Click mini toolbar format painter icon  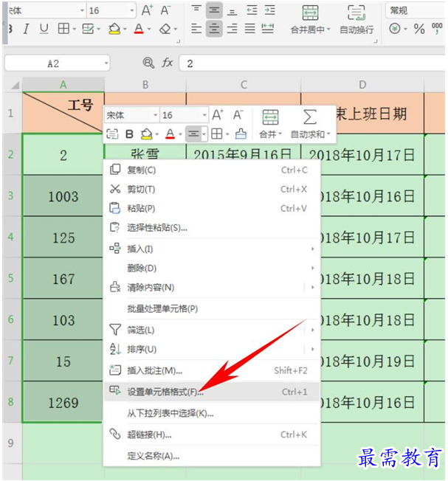coord(241,134)
